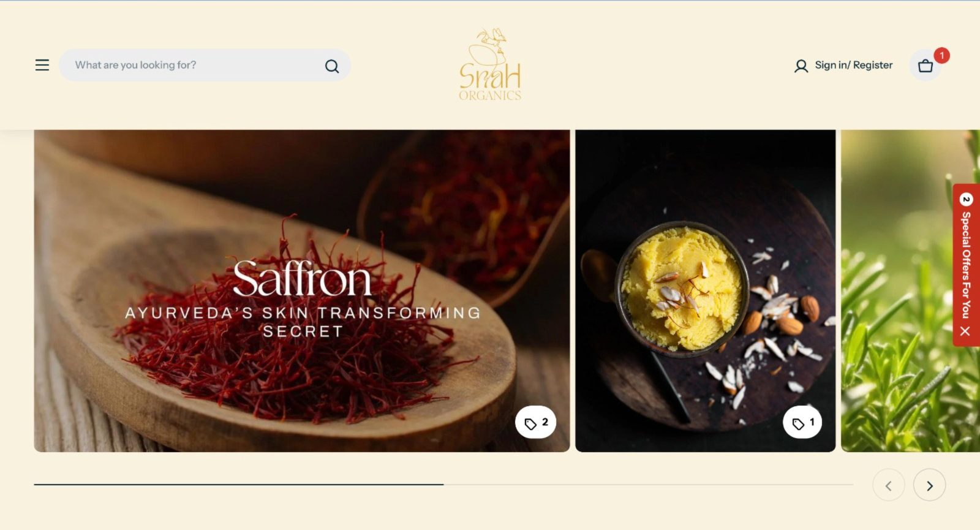Click the offers count badge on side tab
Image resolution: width=980 pixels, height=530 pixels.
click(x=966, y=199)
